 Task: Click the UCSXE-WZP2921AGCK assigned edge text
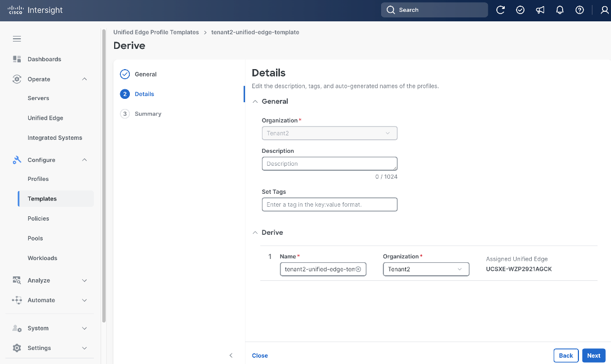point(519,269)
